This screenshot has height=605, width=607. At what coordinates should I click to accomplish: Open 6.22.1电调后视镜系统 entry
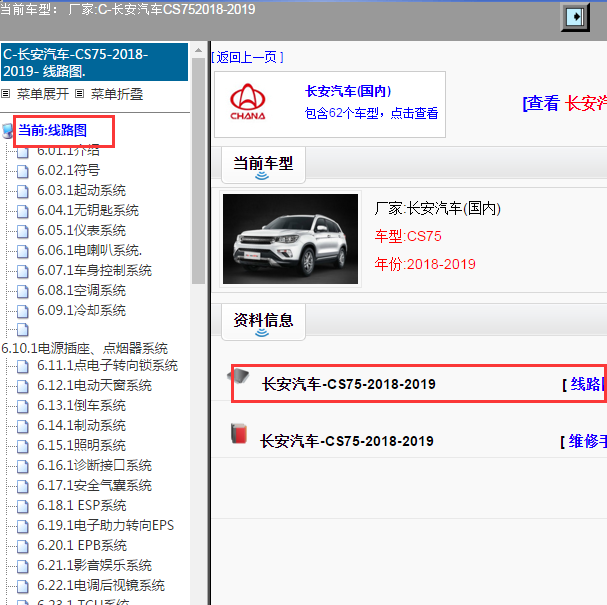tap(101, 586)
